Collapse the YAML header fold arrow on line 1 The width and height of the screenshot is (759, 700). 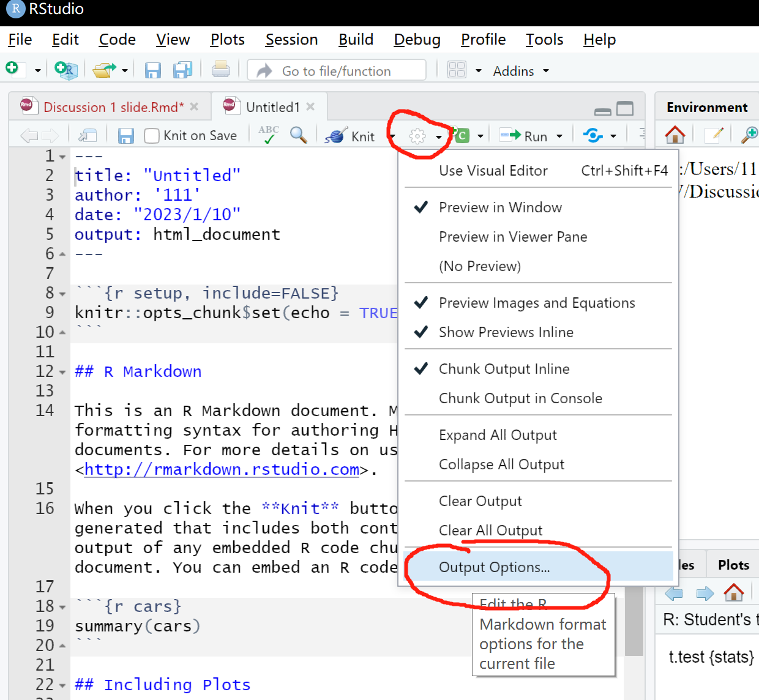click(x=62, y=157)
